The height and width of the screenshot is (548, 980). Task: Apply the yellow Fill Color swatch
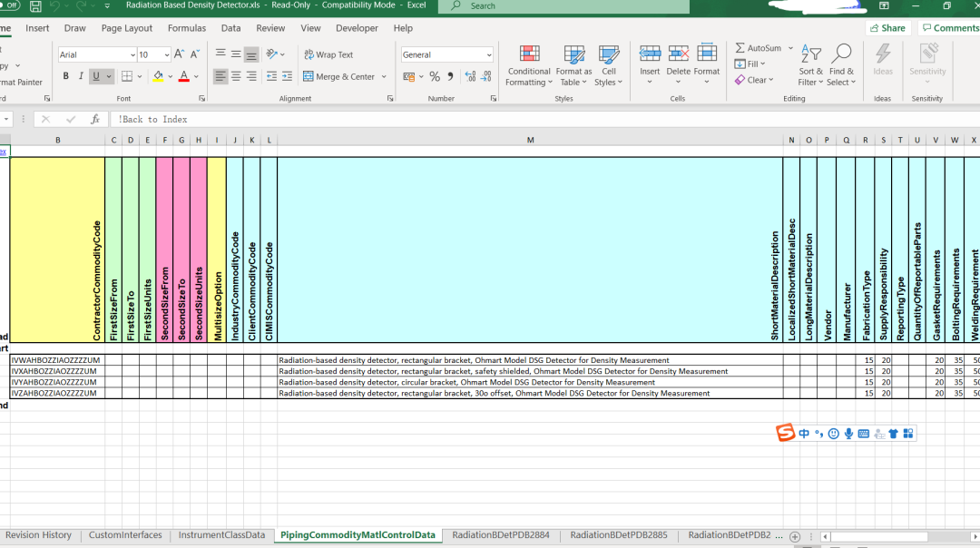click(158, 76)
